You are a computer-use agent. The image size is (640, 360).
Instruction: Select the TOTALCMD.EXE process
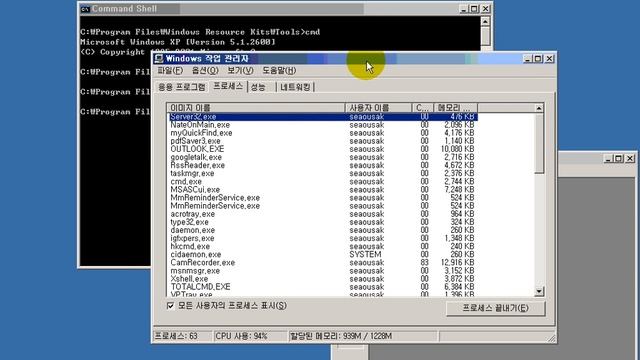[x=200, y=287]
